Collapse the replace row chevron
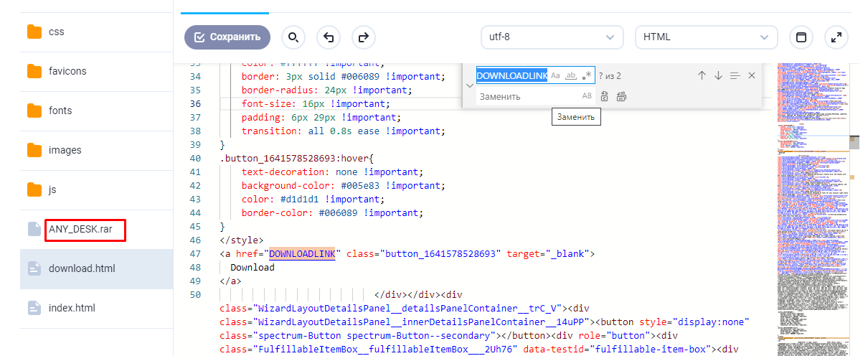868x356 pixels. 469,85
